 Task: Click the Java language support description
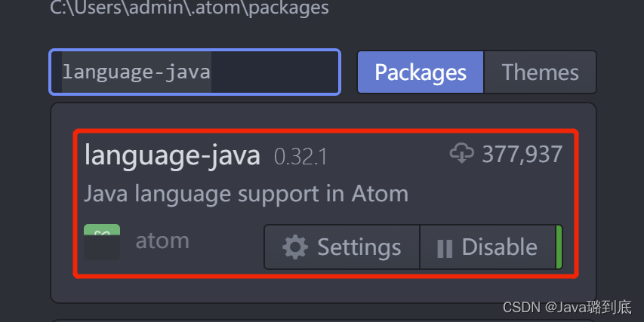246,194
